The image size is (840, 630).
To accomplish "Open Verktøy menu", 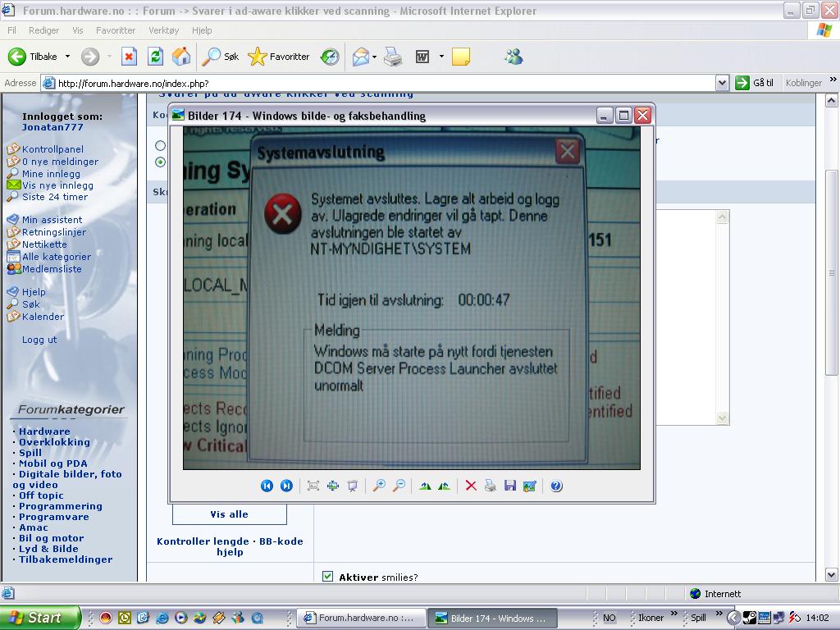I will coord(164,30).
